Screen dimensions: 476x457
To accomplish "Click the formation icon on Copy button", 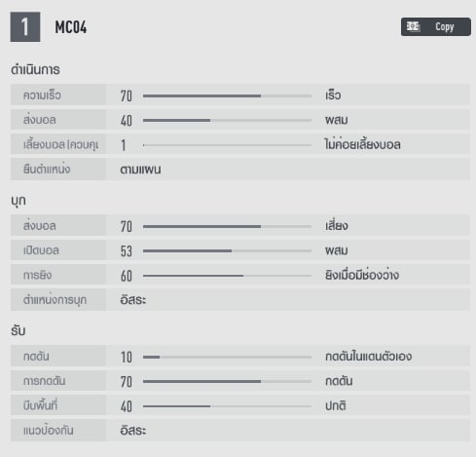I will (413, 26).
